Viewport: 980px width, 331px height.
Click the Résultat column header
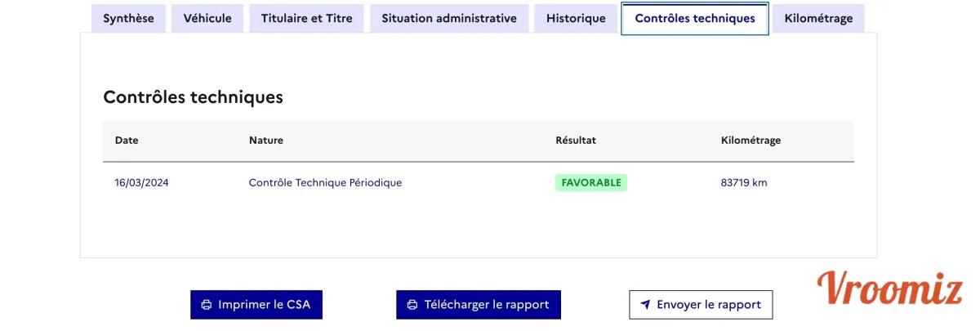576,141
